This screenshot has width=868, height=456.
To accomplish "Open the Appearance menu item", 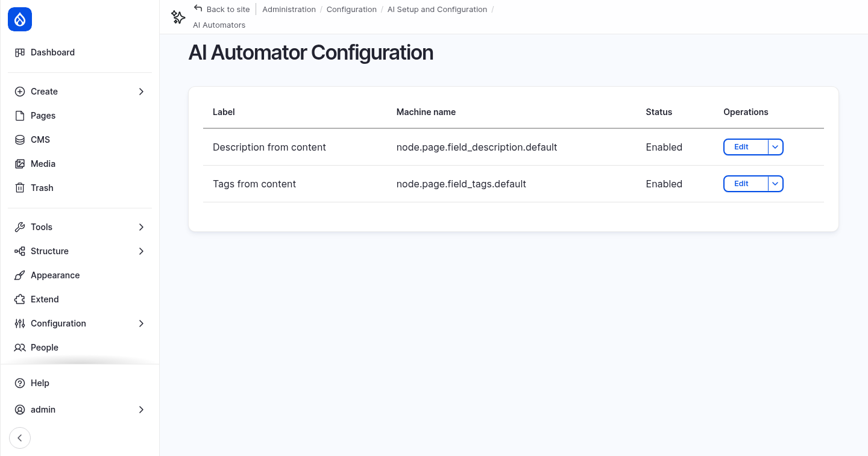I will coord(80,275).
